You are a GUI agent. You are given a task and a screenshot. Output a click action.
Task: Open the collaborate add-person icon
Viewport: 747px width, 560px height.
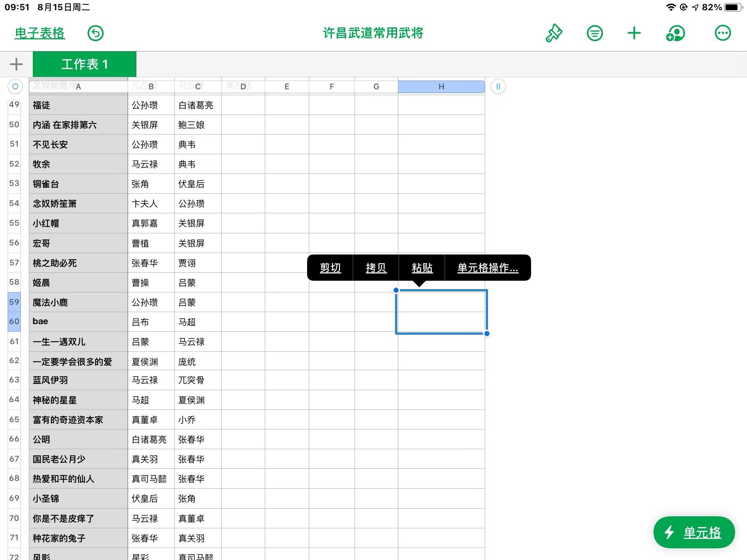click(675, 33)
